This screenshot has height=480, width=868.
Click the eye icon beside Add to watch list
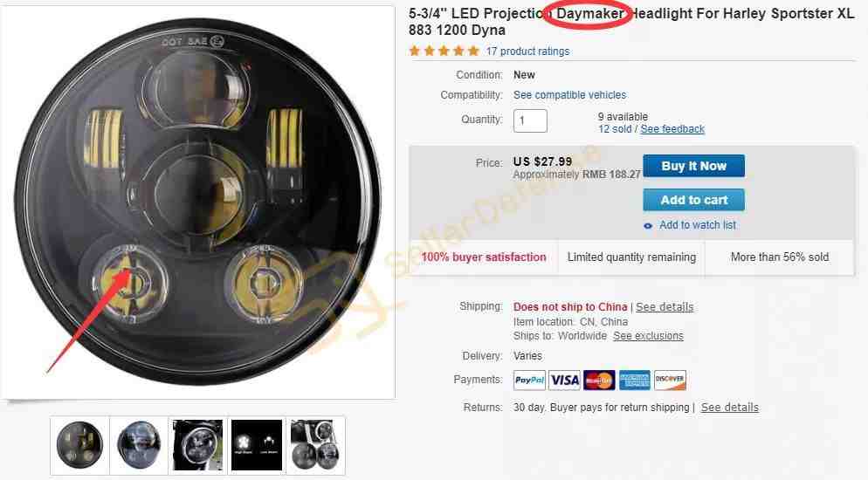click(648, 226)
